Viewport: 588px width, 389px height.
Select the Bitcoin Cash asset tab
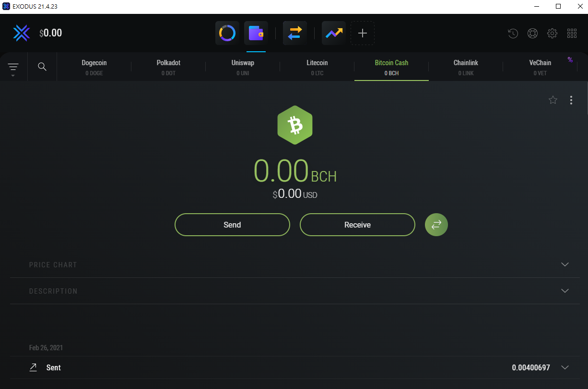(x=391, y=67)
